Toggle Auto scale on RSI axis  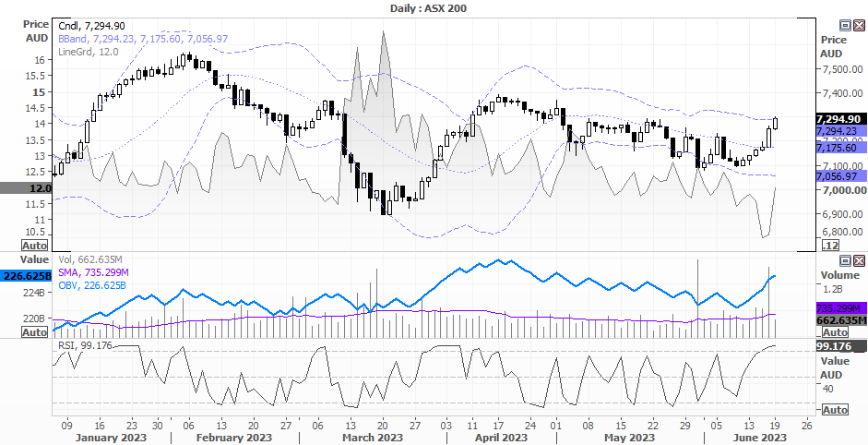point(836,410)
